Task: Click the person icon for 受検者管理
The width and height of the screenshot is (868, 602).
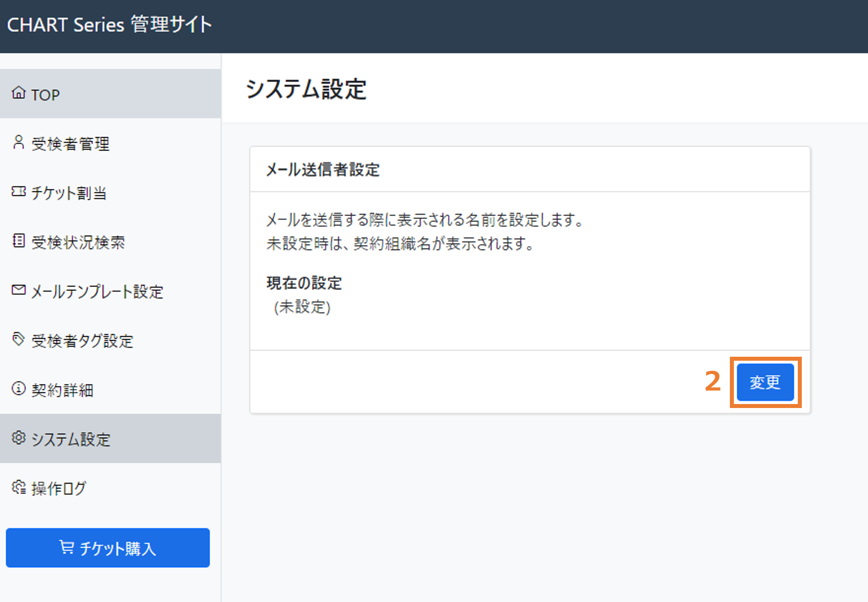Action: tap(19, 142)
